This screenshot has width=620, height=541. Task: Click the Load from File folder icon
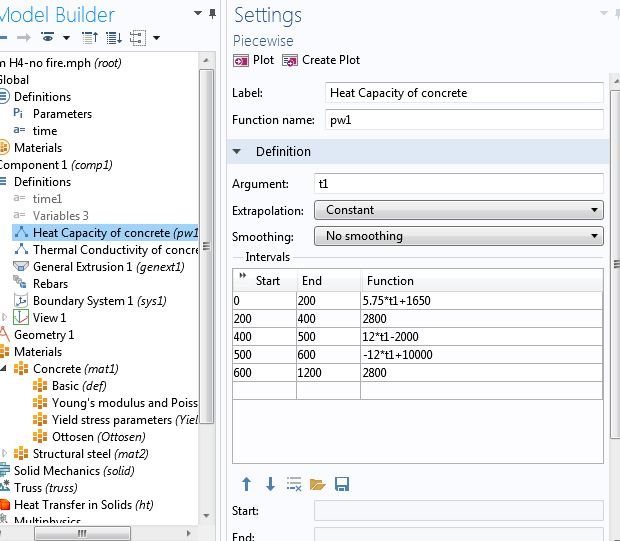[x=318, y=484]
